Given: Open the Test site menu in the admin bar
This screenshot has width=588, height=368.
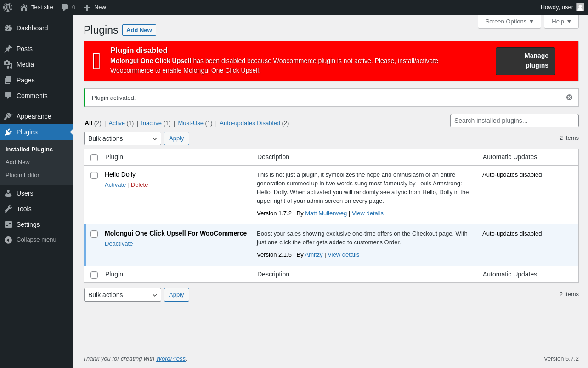Looking at the screenshot, I should (37, 7).
